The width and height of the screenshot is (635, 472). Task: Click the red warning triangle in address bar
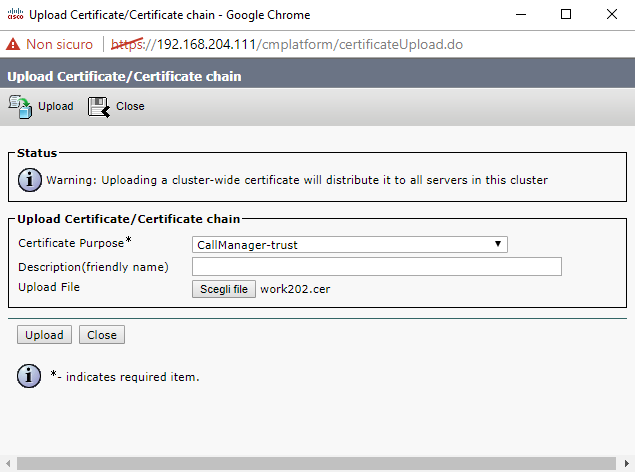click(x=13, y=45)
